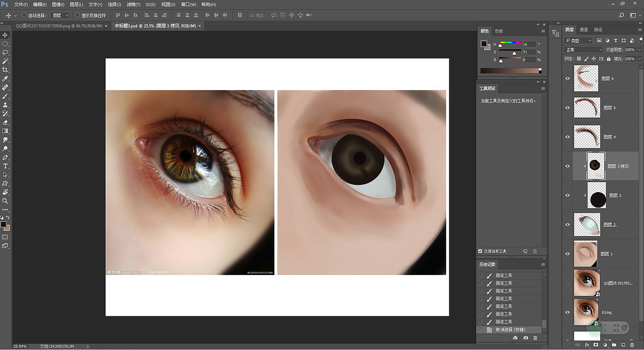Open the Color panel options menu
Screen dimensions: 644x350
click(543, 31)
